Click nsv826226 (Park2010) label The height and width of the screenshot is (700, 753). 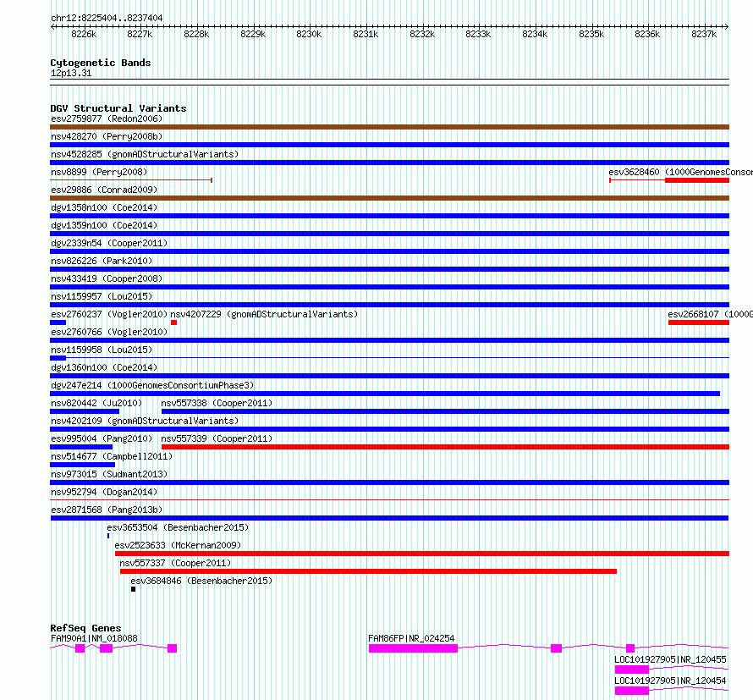coord(102,261)
